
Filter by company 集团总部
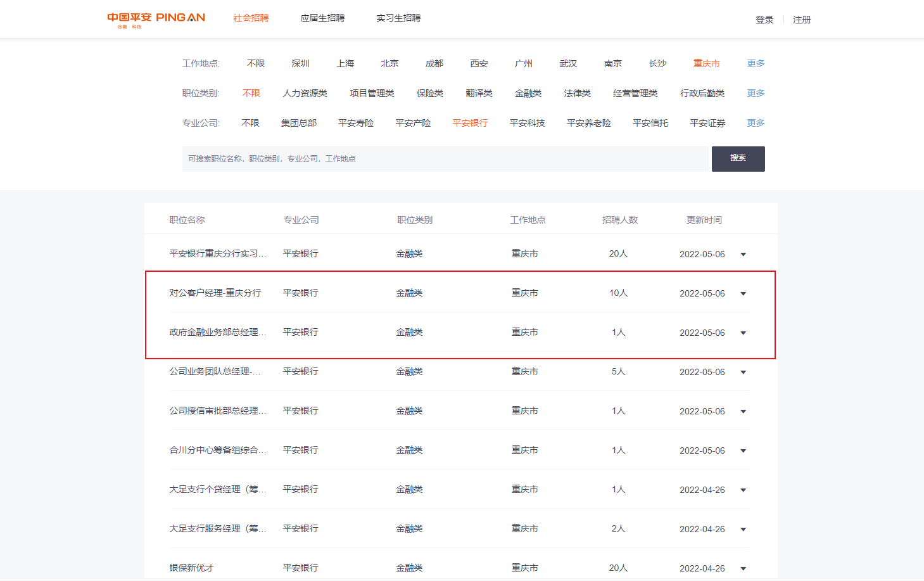tap(299, 123)
